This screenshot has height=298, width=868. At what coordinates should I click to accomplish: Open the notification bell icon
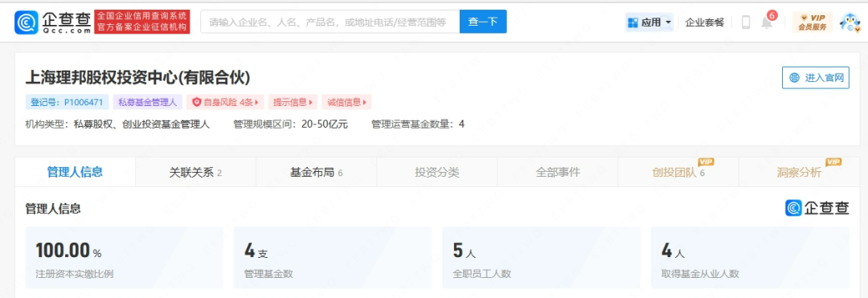tap(767, 22)
